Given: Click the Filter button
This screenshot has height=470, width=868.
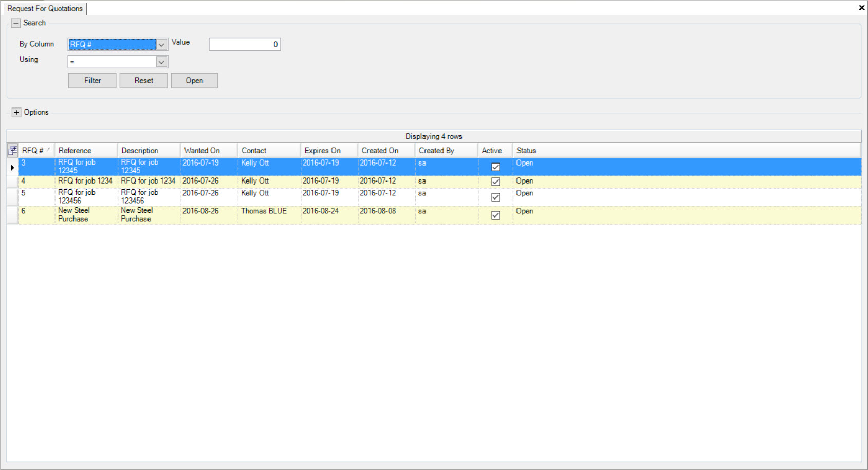Looking at the screenshot, I should coord(92,80).
